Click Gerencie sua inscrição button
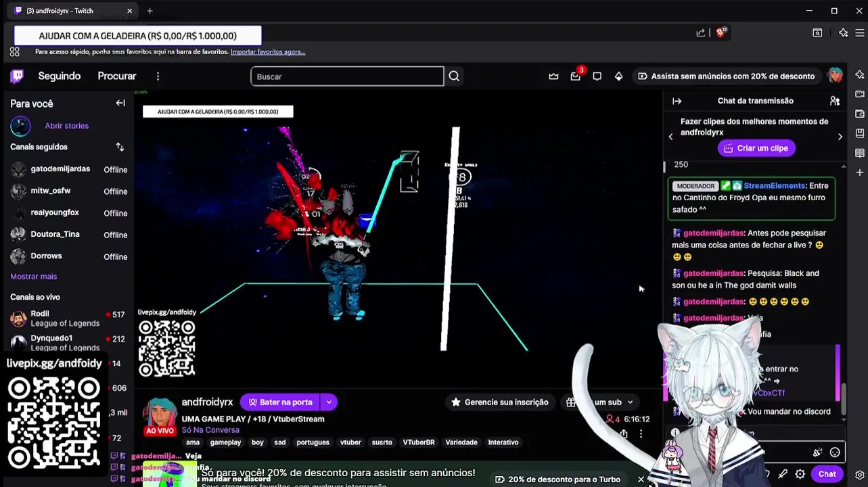The width and height of the screenshot is (868, 487). 500,402
